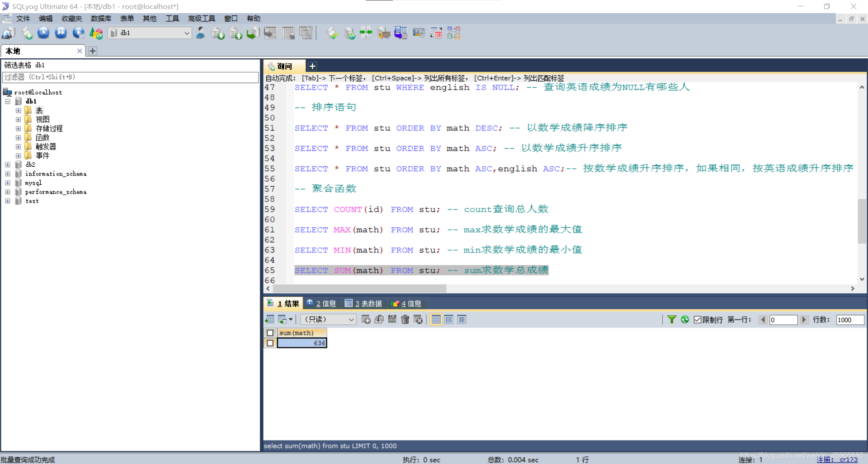Open the result filter funnel icon
This screenshot has height=464, width=868.
(672, 319)
